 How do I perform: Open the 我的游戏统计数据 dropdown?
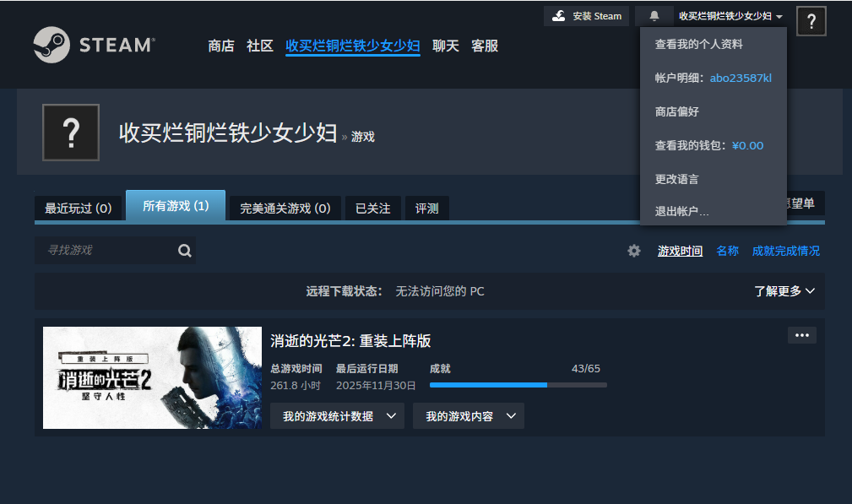coord(337,415)
